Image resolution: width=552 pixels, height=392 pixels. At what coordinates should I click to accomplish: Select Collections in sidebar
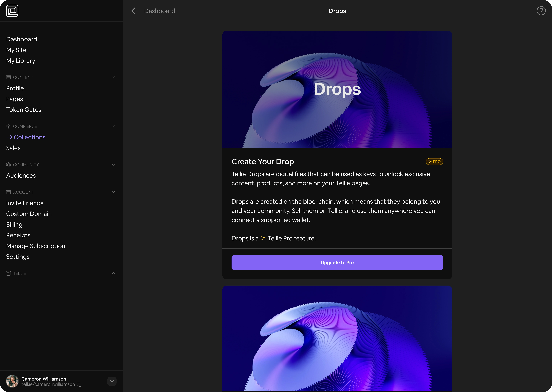tap(30, 137)
